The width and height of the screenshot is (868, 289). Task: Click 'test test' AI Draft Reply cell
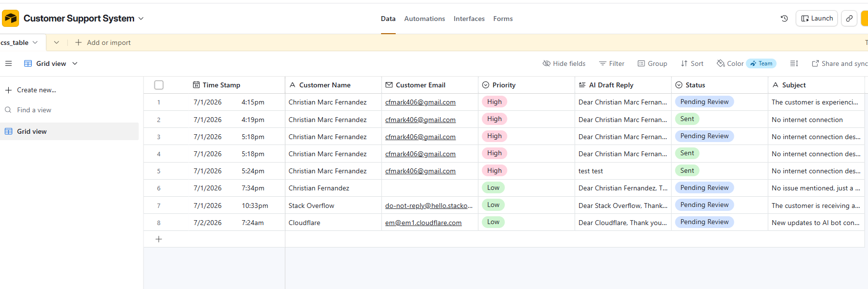click(623, 171)
